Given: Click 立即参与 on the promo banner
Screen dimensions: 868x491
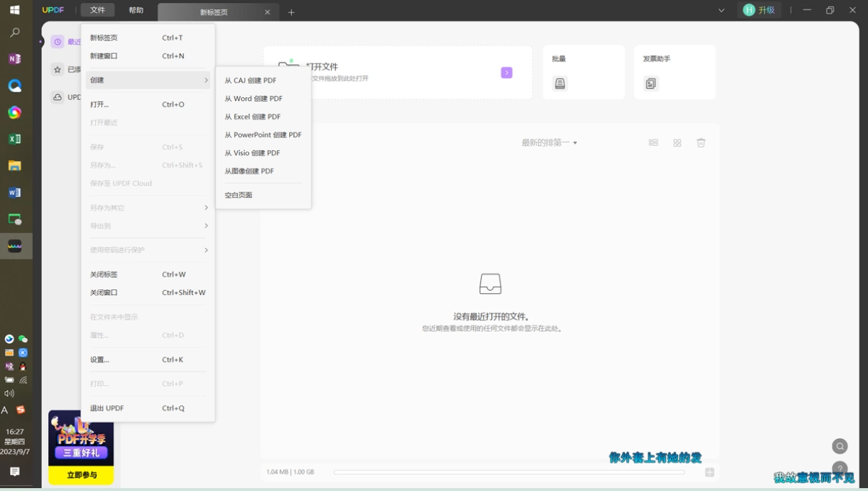Looking at the screenshot, I should tap(81, 475).
